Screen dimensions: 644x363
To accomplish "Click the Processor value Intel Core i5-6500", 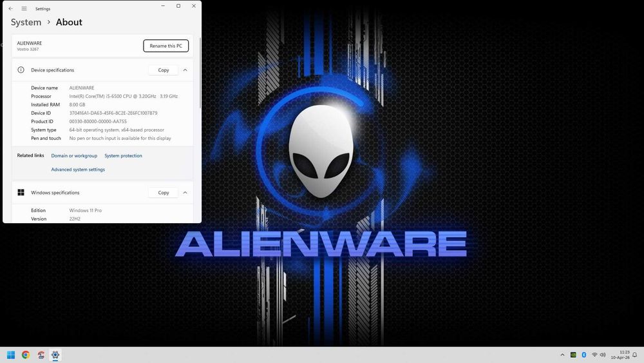I will tap(123, 96).
